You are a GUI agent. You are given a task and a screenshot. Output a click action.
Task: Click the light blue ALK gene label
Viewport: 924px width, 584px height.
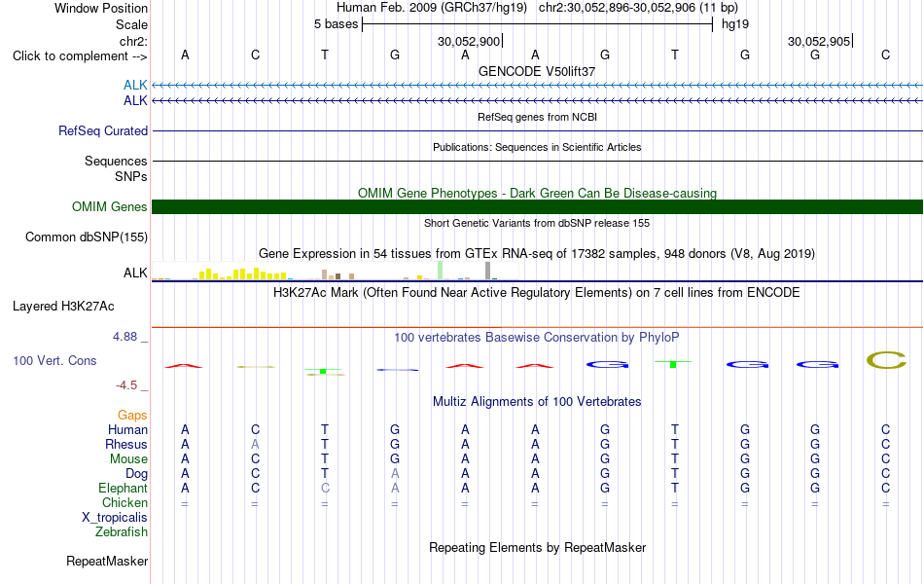(135, 86)
